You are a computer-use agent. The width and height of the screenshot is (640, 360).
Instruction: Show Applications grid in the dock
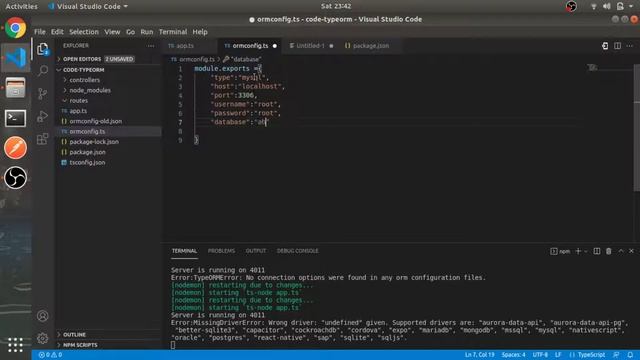[16, 345]
